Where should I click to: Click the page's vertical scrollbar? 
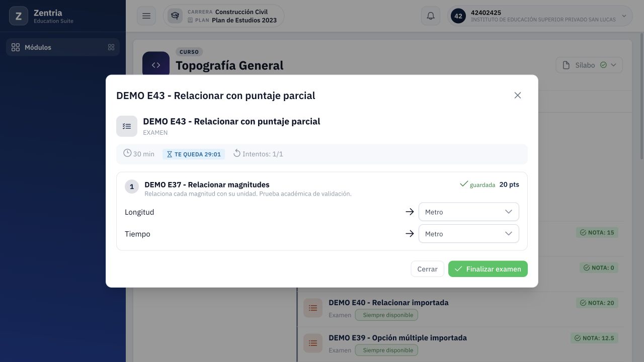point(640,96)
